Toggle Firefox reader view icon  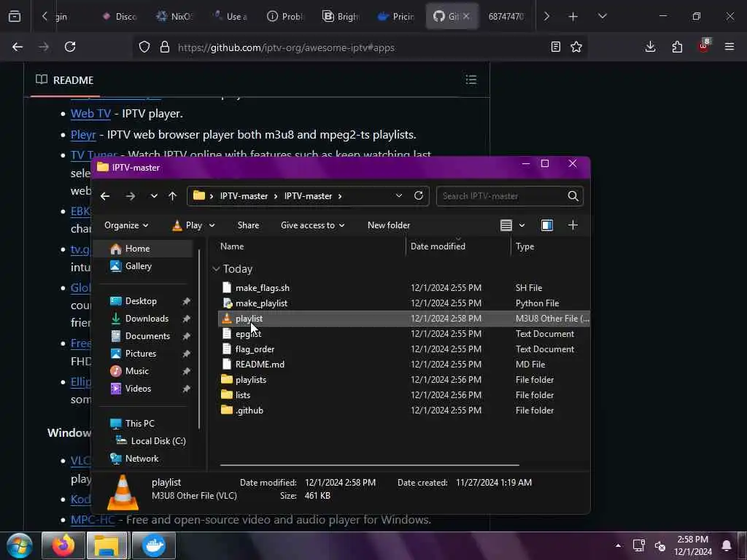point(555,47)
